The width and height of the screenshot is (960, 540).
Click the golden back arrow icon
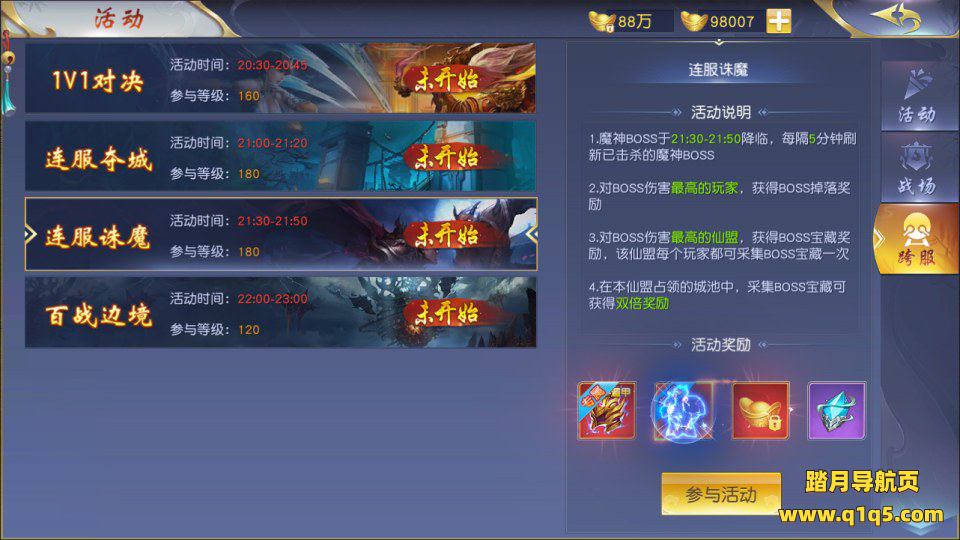pyautogui.click(x=897, y=18)
